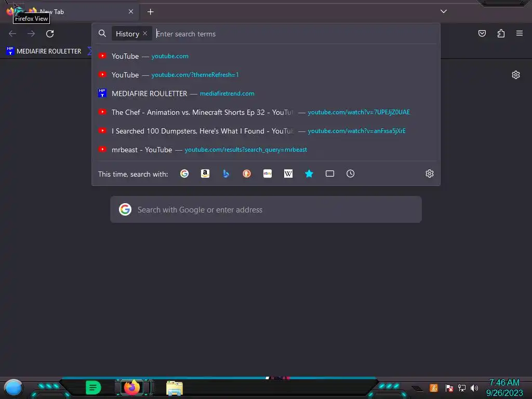Search this time with Bing

point(226,174)
